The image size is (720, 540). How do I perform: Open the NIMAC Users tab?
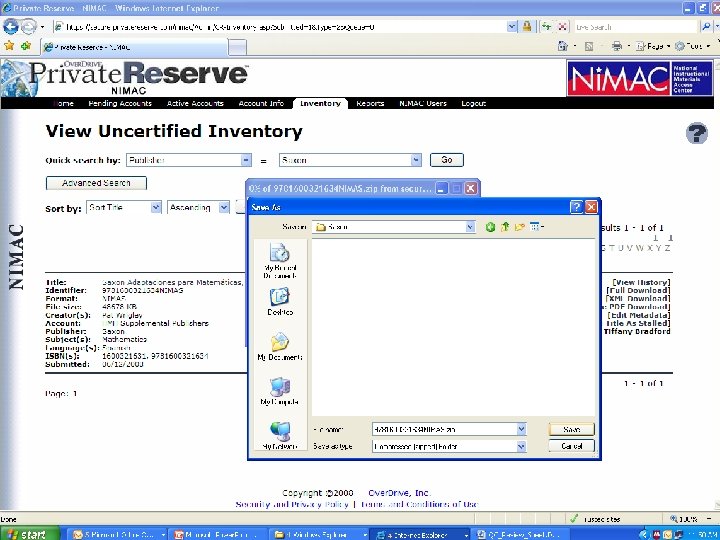pos(422,103)
